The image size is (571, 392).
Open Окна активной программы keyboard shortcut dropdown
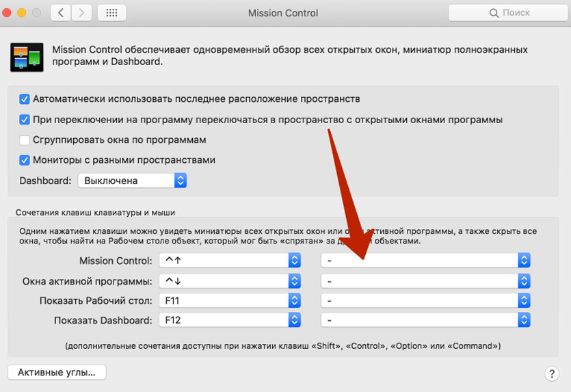click(230, 281)
